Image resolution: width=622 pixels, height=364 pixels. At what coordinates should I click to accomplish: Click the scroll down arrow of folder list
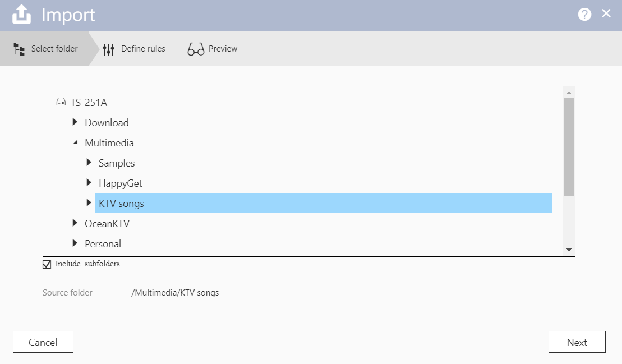569,250
